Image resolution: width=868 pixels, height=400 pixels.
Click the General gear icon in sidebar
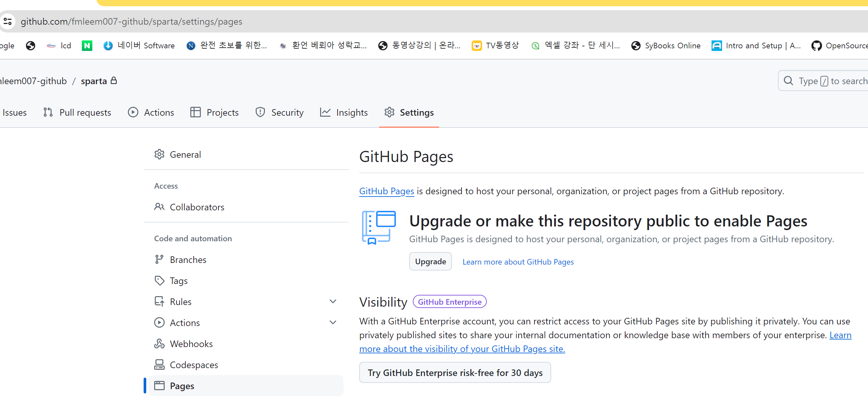(x=159, y=154)
